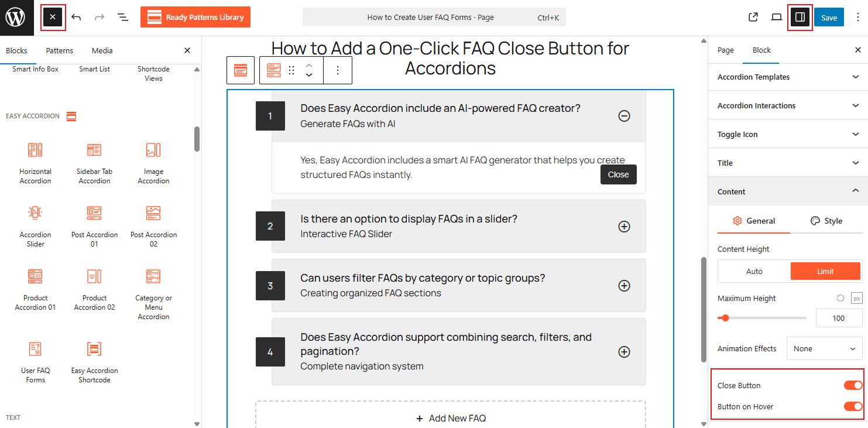Screen dimensions: 868x428
Task: Expand the Toggle Icon settings
Action: pyautogui.click(x=787, y=134)
